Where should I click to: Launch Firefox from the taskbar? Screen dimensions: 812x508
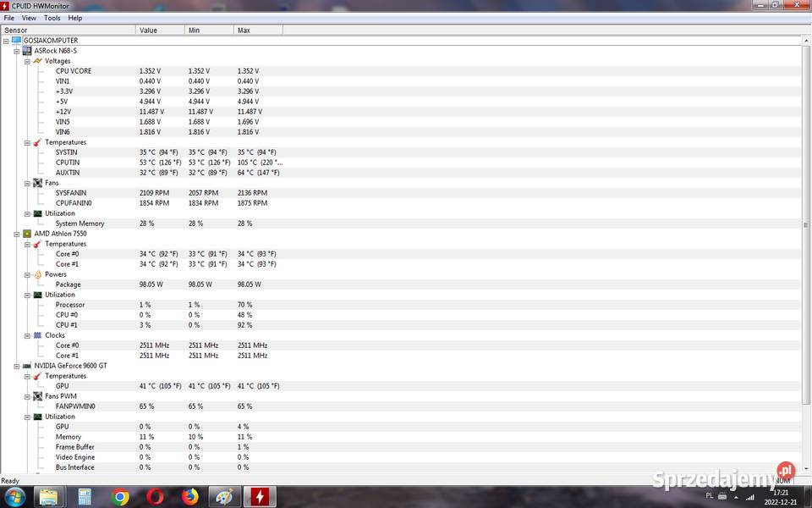tap(190, 497)
